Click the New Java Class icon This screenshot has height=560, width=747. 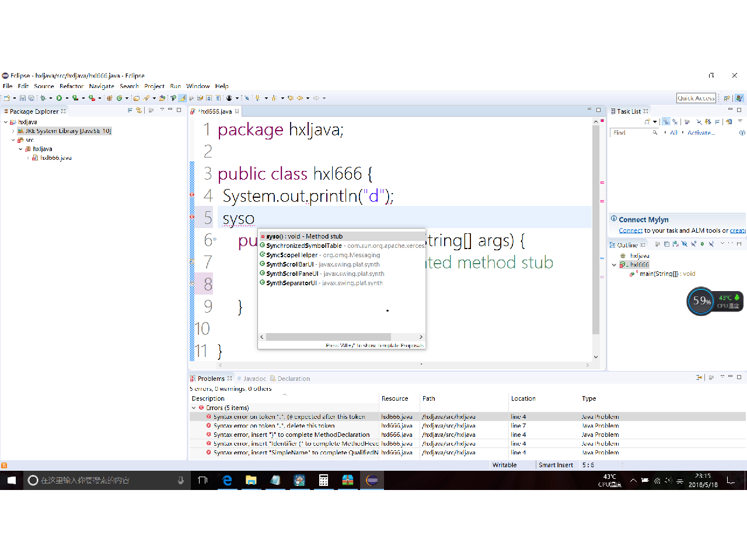tap(119, 98)
